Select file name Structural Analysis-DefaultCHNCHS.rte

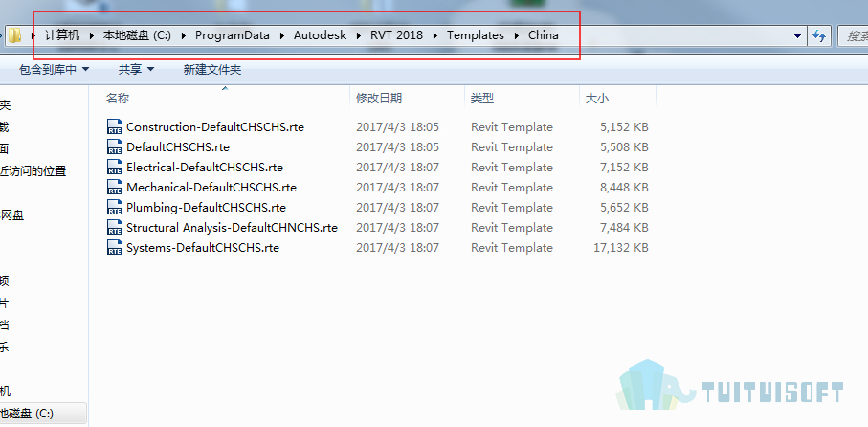232,227
